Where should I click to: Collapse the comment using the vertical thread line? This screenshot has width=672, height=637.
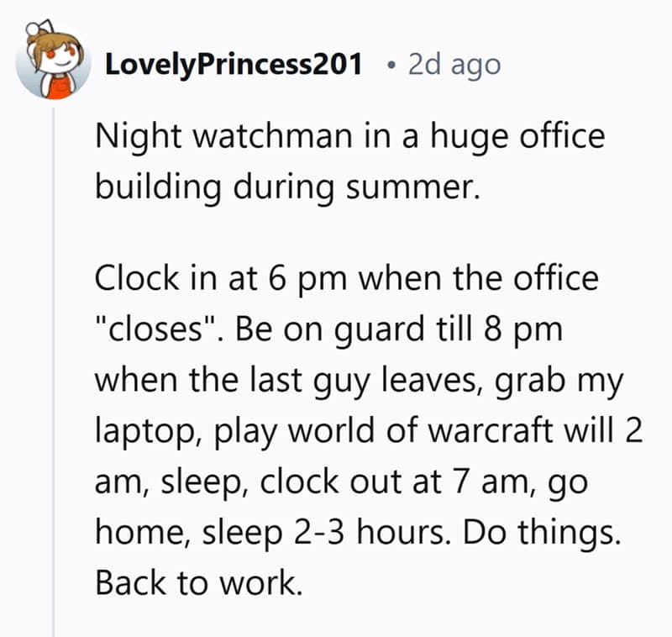pos(55,378)
